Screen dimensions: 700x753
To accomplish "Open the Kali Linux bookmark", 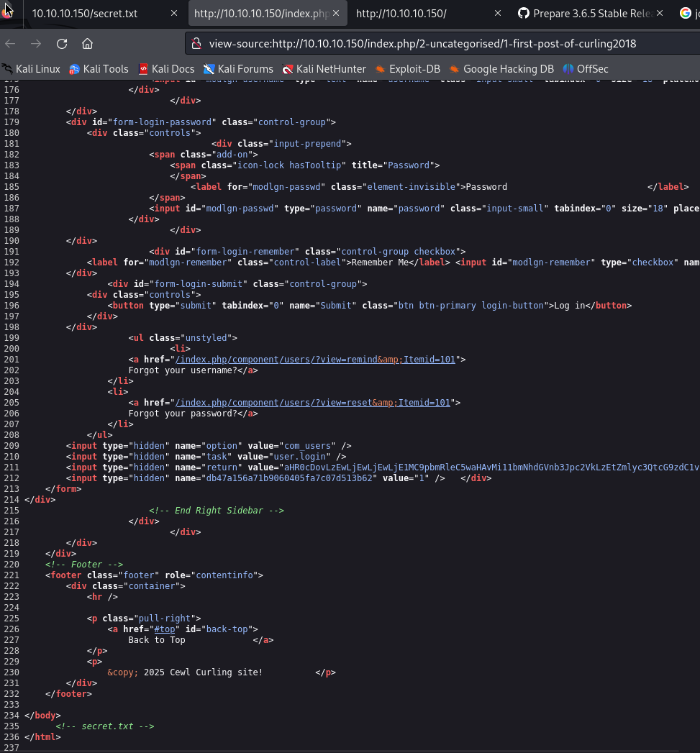I will [31, 69].
